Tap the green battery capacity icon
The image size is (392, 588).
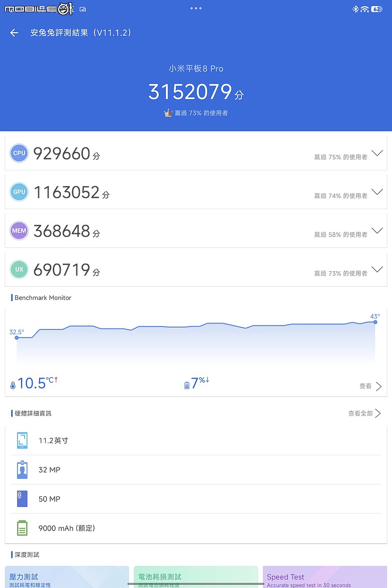pos(22,528)
